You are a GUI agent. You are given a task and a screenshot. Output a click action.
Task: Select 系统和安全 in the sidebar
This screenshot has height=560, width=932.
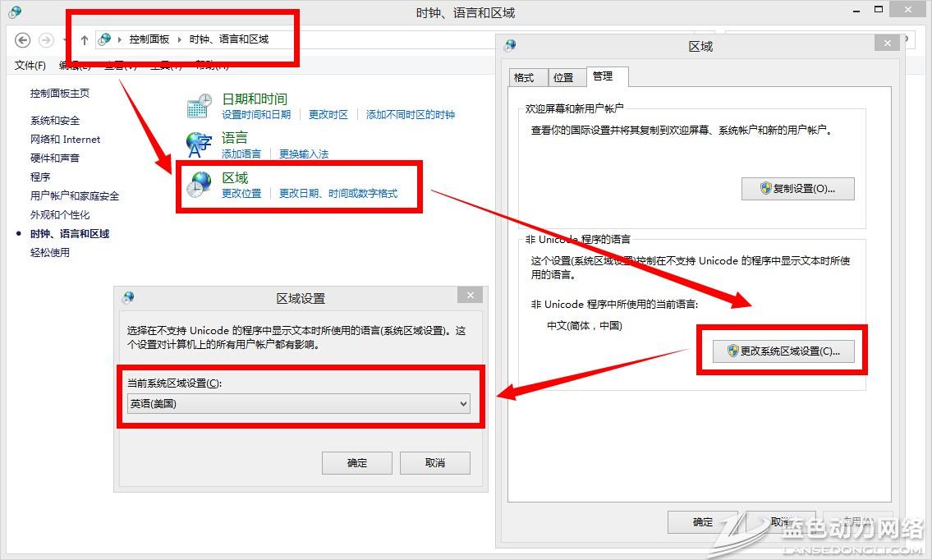[x=55, y=121]
